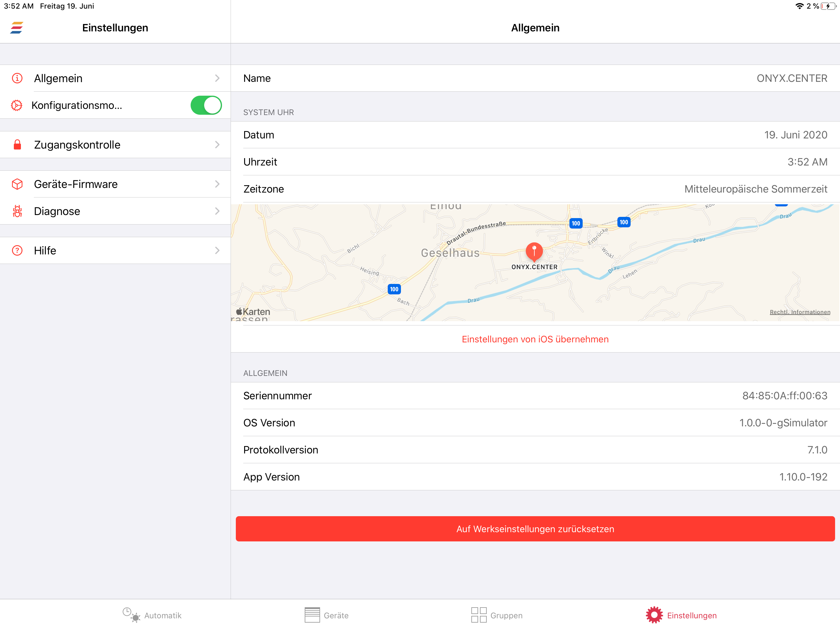This screenshot has height=630, width=840.
Task: Click the Diagnose bug icon
Action: tap(17, 211)
